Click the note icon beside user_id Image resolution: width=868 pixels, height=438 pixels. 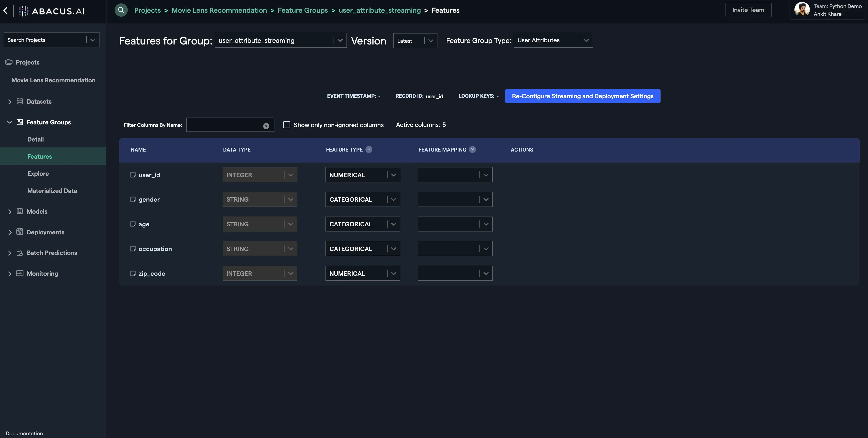(133, 175)
